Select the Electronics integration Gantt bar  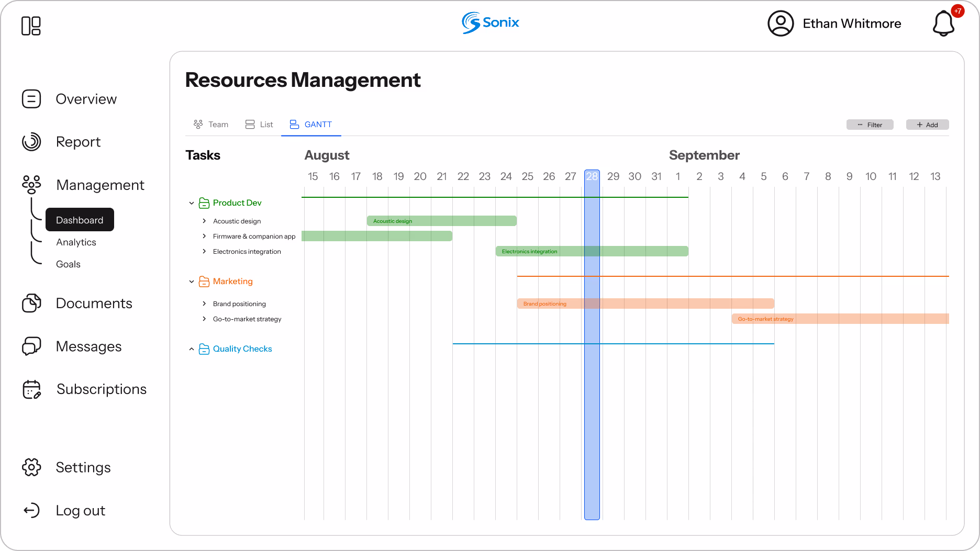tap(592, 251)
